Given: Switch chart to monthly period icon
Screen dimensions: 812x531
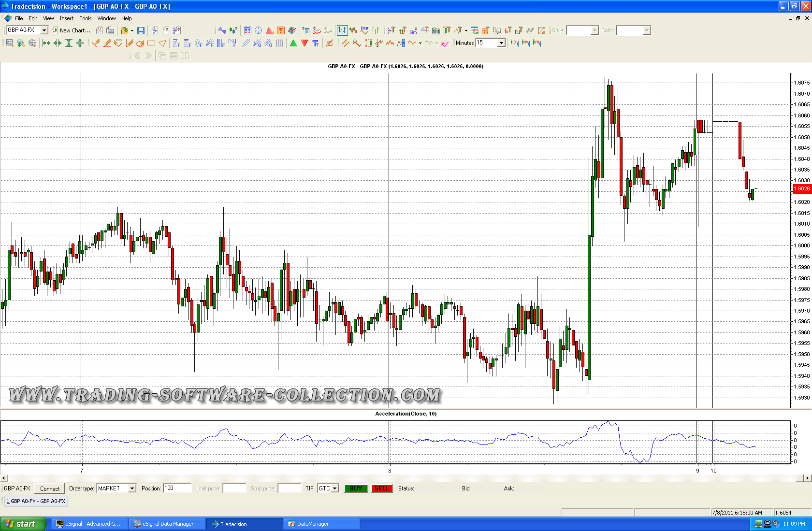Looking at the screenshot, I should coord(537,43).
